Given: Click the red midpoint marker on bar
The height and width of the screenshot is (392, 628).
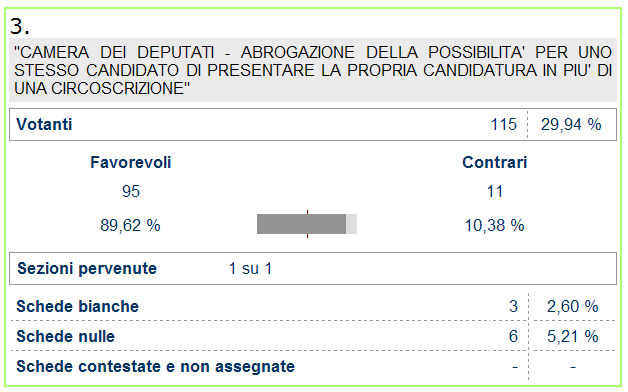Looking at the screenshot, I should (308, 224).
